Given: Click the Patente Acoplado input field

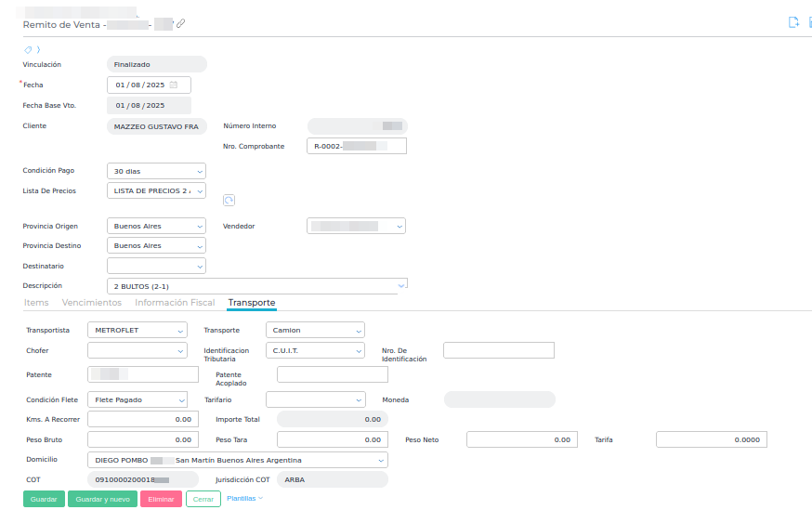Looking at the screenshot, I should pos(332,374).
